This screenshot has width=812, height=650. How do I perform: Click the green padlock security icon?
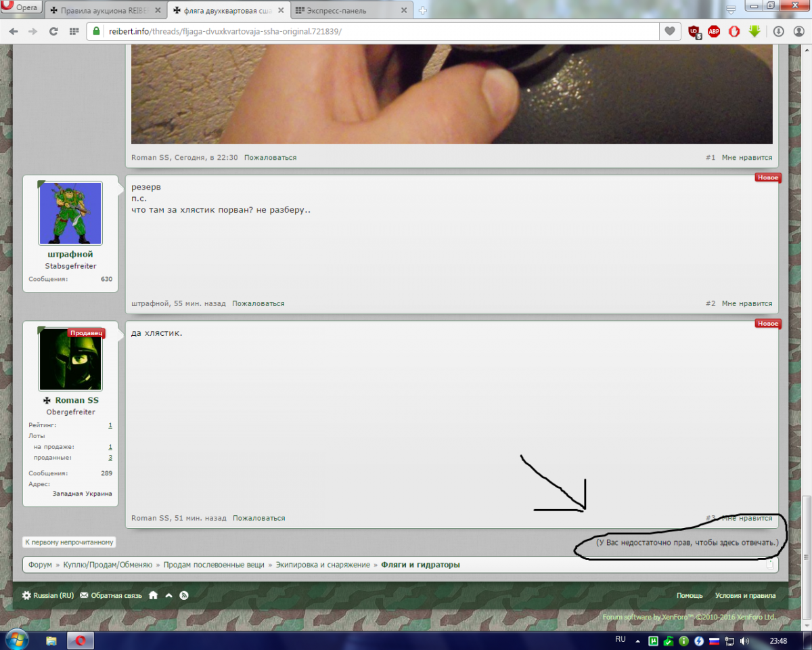96,31
